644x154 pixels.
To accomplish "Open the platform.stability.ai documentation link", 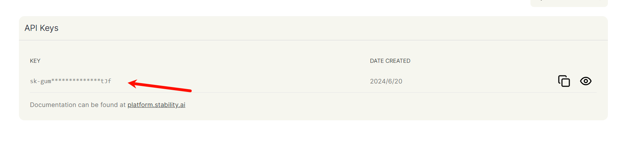I will 156,105.
